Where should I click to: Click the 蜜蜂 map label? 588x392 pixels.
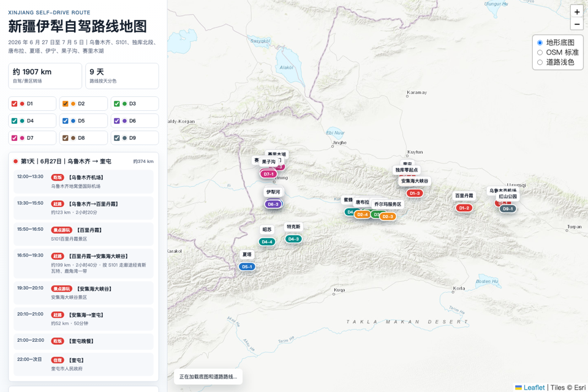point(348,200)
